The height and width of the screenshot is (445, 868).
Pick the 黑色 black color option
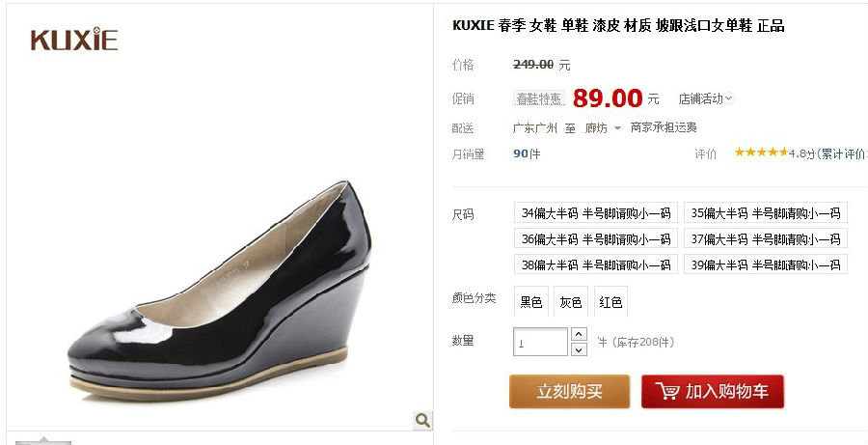coord(530,301)
